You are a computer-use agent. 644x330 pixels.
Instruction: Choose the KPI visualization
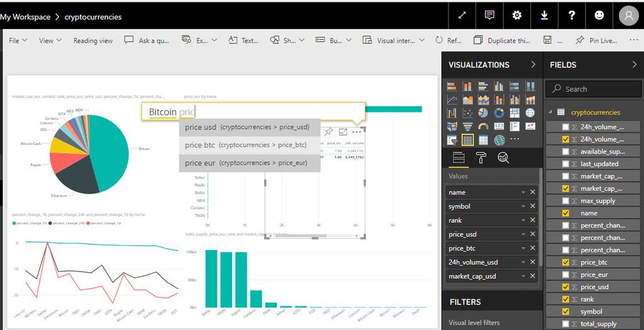[530, 126]
